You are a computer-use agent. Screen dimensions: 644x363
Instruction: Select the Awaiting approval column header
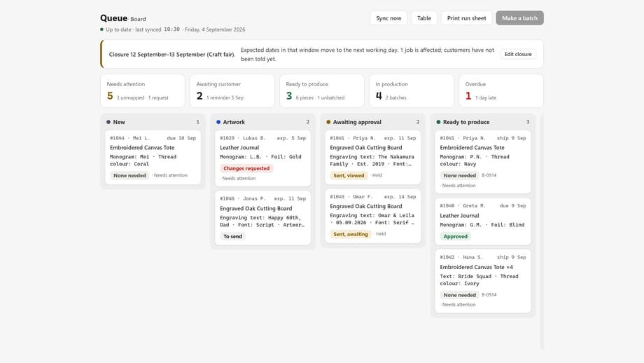(373, 122)
